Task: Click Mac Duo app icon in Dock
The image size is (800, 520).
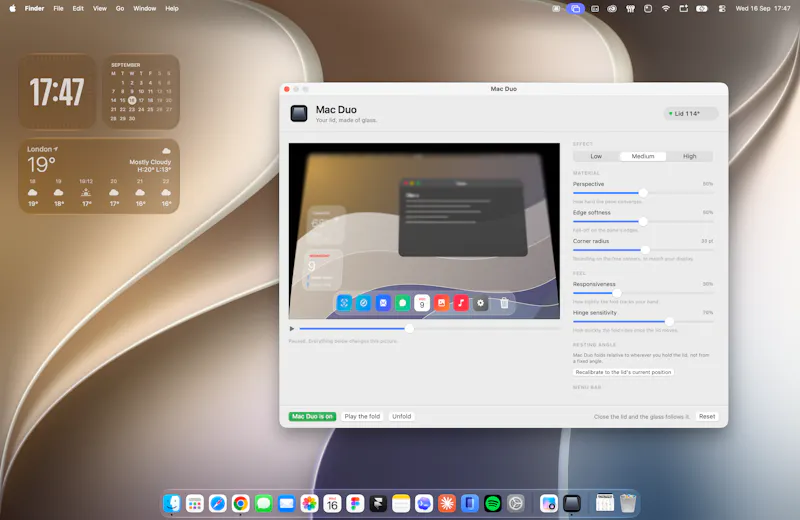Action: pos(572,504)
